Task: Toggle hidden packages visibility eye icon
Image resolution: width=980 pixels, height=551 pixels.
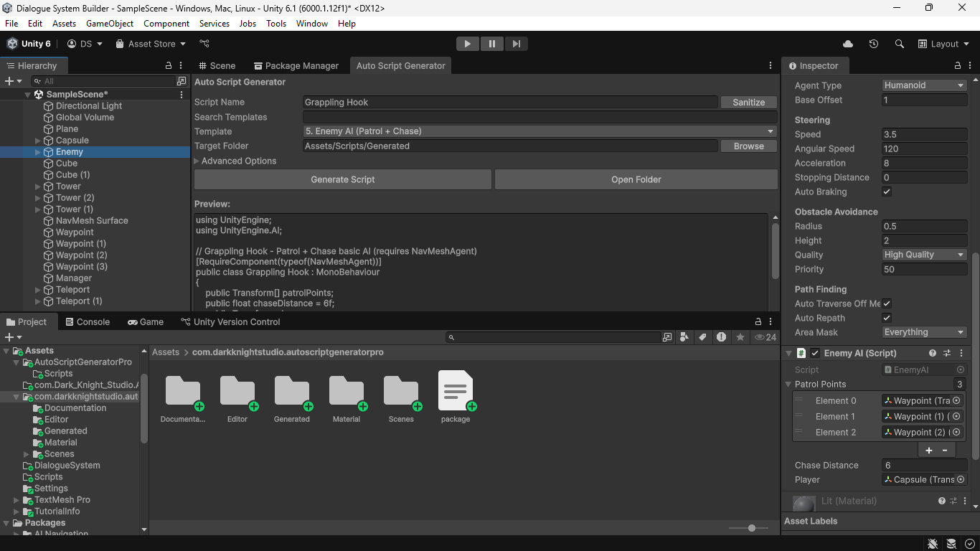Action: 765,337
